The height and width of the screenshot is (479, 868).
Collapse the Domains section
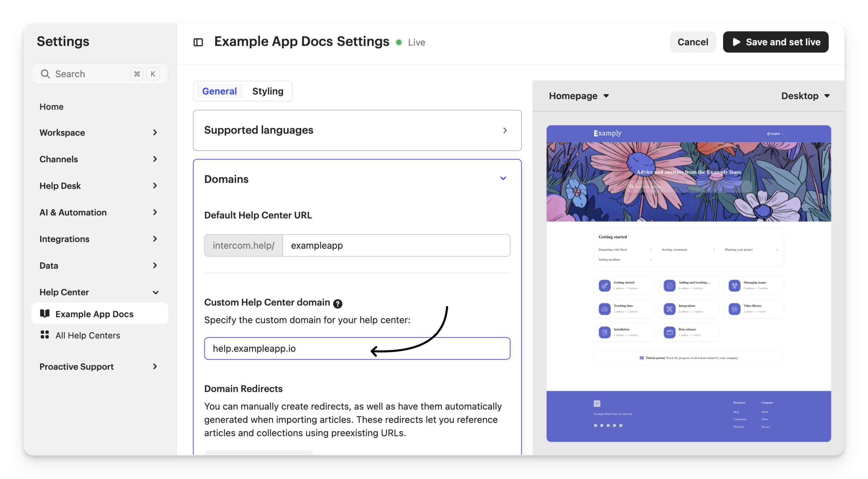coord(503,178)
